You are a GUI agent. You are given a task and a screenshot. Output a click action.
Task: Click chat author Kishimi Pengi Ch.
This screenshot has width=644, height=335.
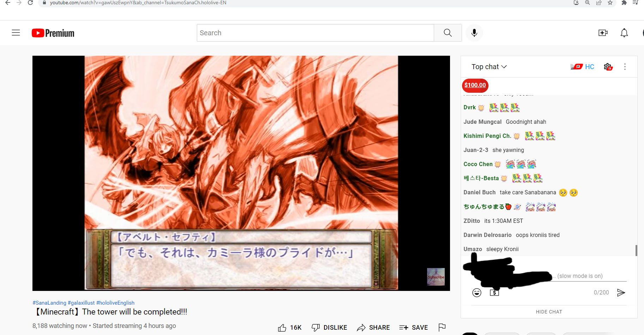pos(487,136)
